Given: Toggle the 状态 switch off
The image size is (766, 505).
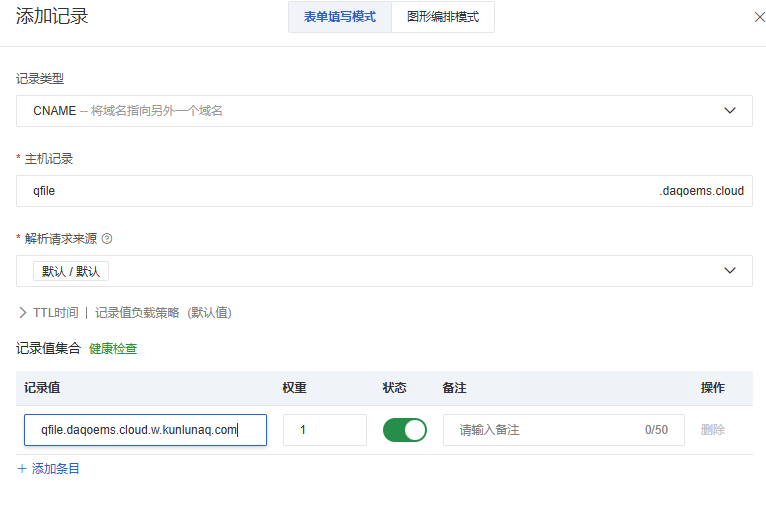Looking at the screenshot, I should pos(404,430).
